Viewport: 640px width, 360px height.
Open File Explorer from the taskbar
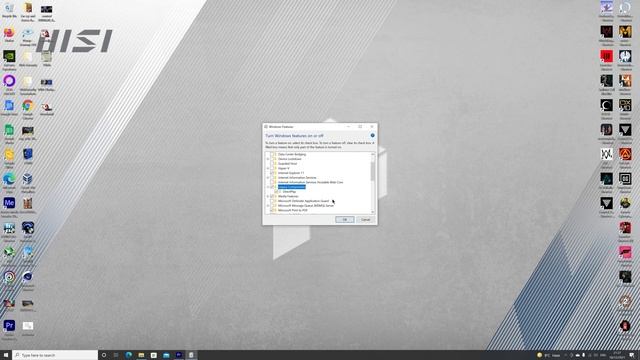pos(141,355)
